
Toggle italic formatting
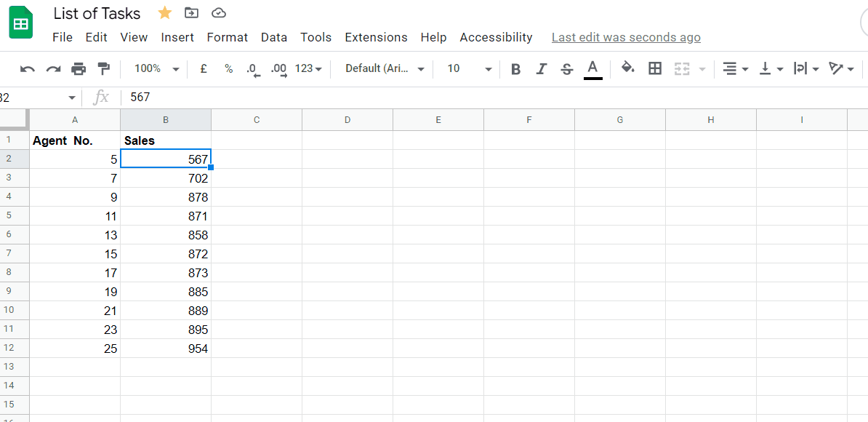pos(541,68)
